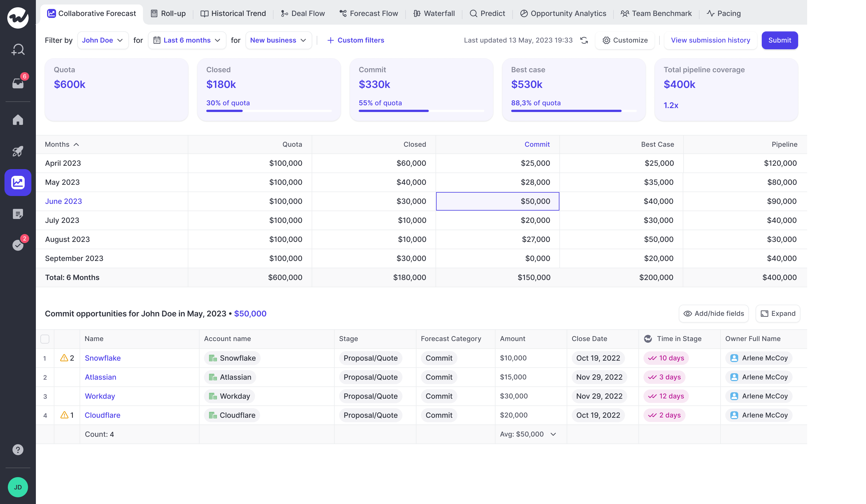Image resolution: width=866 pixels, height=504 pixels.
Task: Click the warning icon on Snowflake row
Action: [64, 358]
